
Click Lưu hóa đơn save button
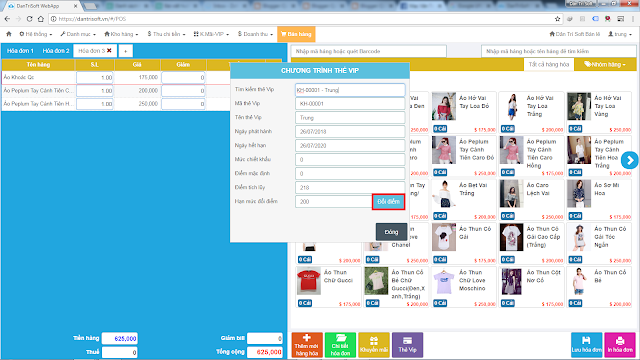point(587,345)
